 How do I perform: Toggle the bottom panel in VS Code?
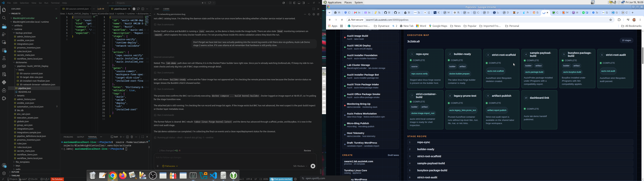point(299,3)
